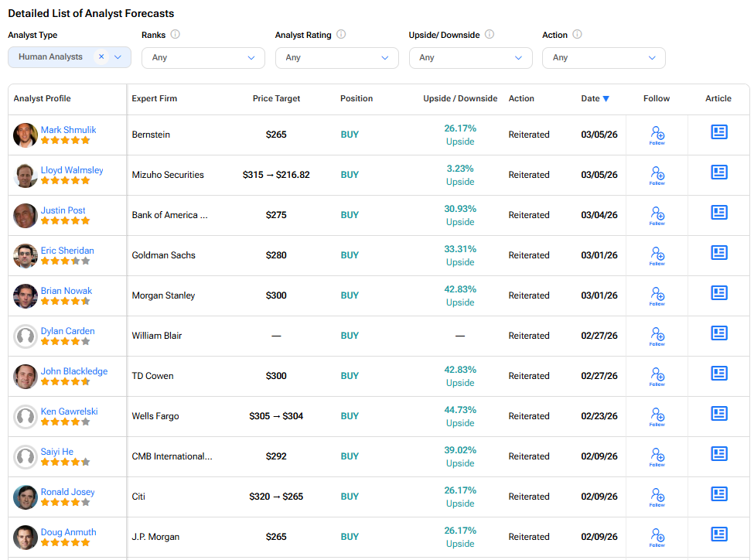Remove the Human Analysts filter chip

(101, 56)
